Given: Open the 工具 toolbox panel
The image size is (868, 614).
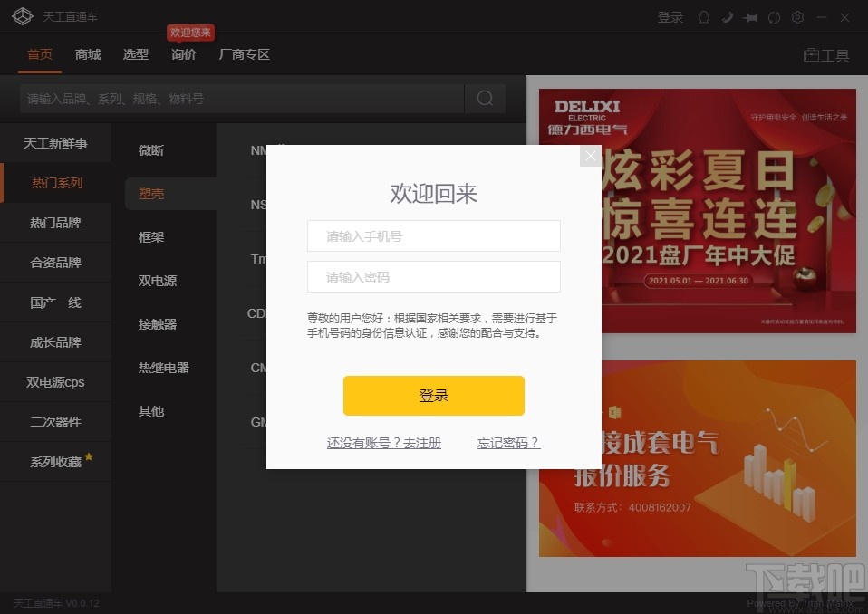Looking at the screenshot, I should pos(825,55).
